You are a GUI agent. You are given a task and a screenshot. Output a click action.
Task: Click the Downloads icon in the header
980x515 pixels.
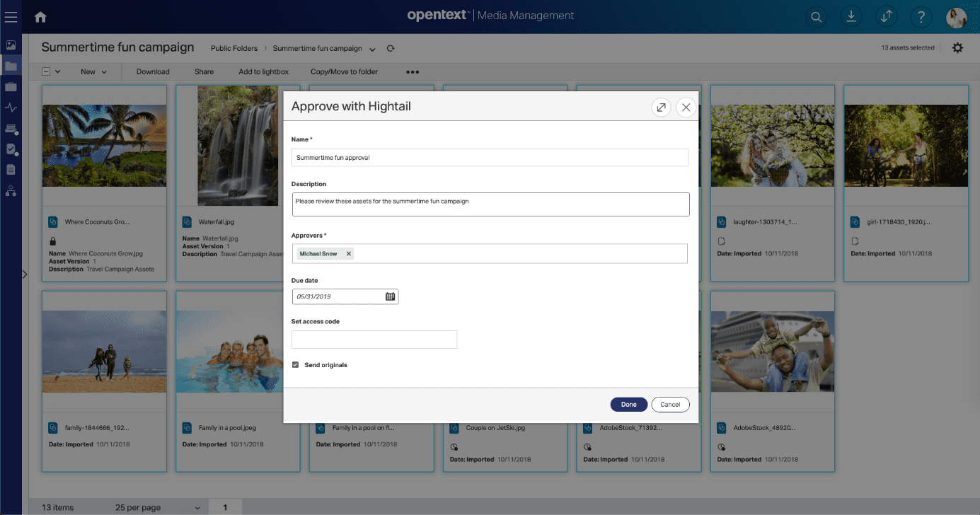click(851, 16)
